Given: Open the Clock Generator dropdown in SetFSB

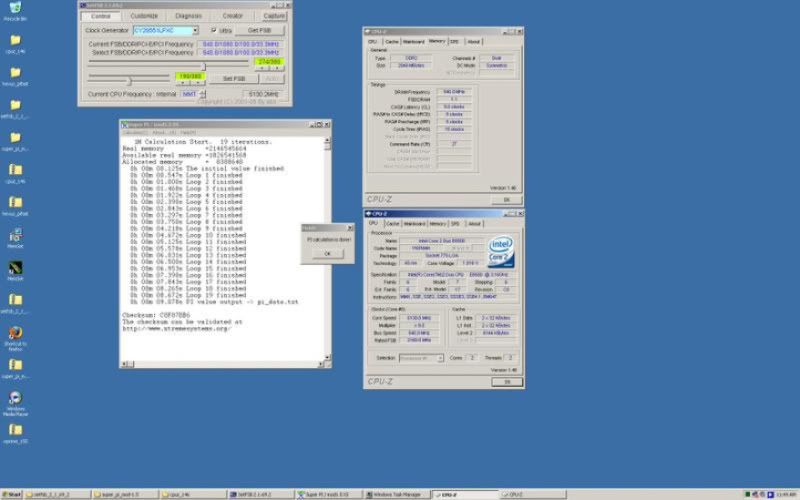Looking at the screenshot, I should (195, 31).
